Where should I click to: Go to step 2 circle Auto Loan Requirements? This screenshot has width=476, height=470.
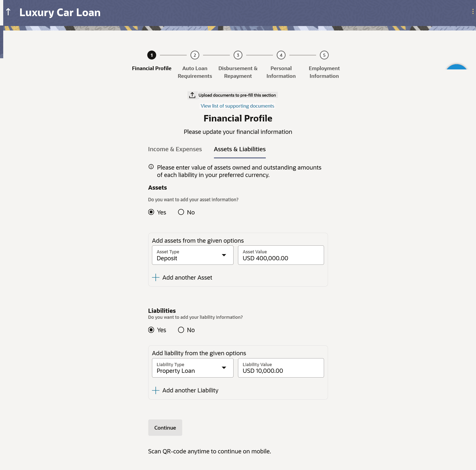tap(195, 55)
